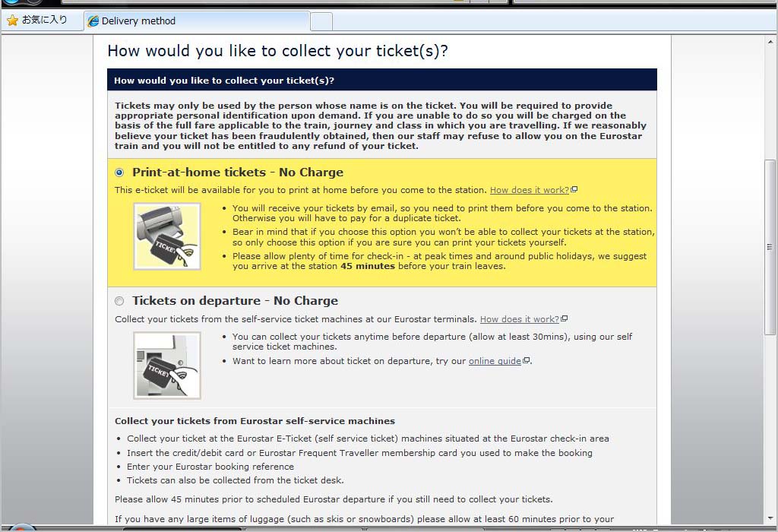Click the vertical scrollbar thumb
Viewport: 778px width, 532px height.
click(x=770, y=247)
